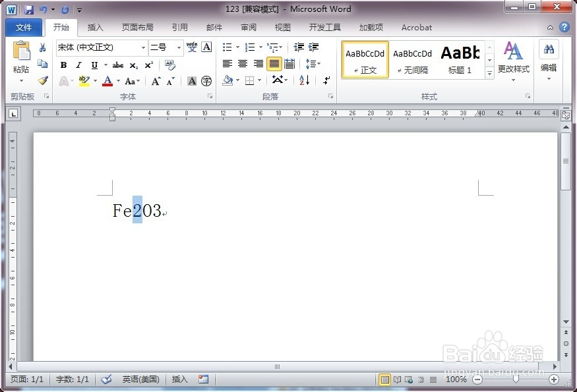This screenshot has width=577, height=392.
Task: Switch to the 引用 References tab
Action: (x=180, y=27)
